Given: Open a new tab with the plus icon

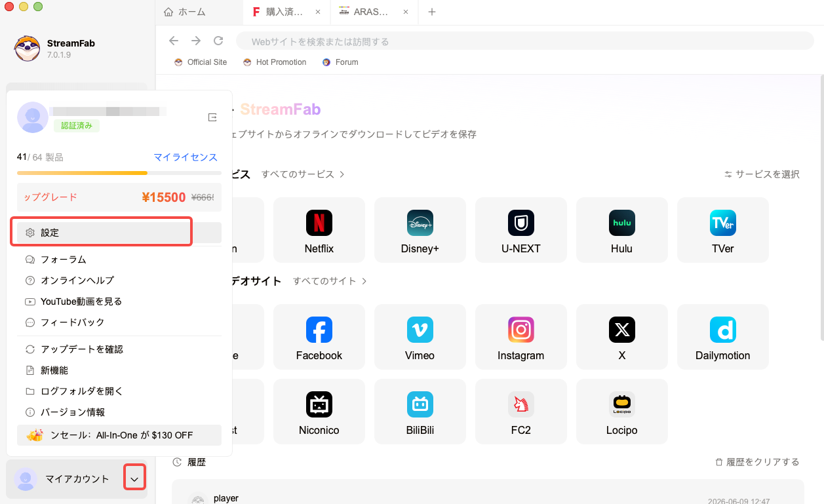Looking at the screenshot, I should 431,12.
